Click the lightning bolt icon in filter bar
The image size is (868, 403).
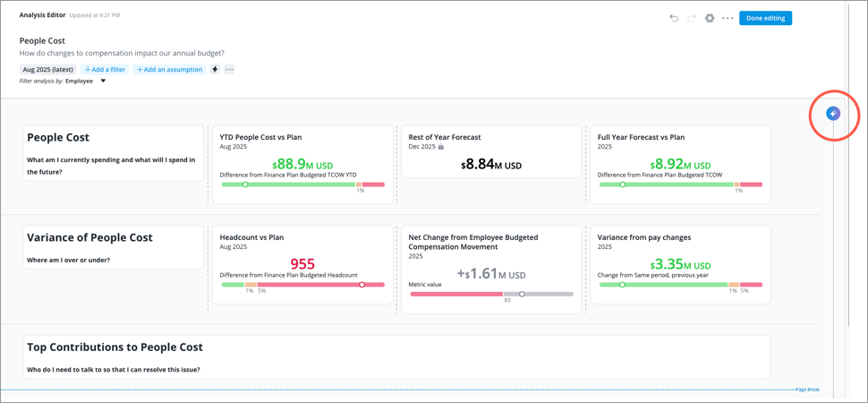215,69
